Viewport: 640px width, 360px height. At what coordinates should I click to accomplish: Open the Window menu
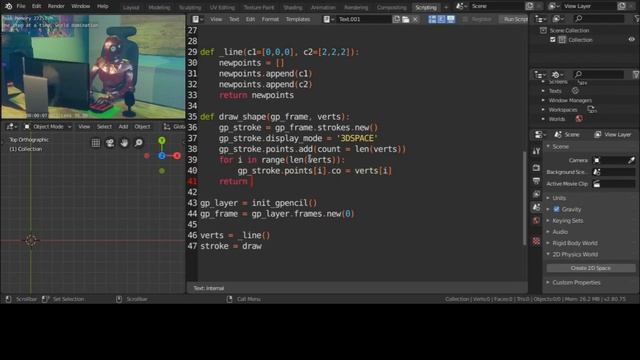pos(80,6)
